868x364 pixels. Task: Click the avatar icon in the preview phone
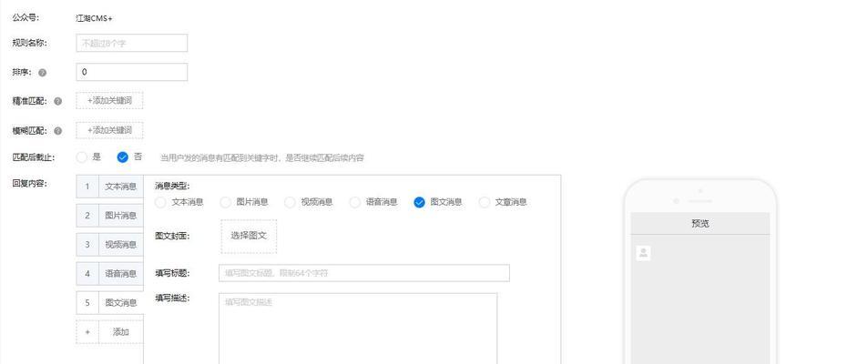(643, 253)
